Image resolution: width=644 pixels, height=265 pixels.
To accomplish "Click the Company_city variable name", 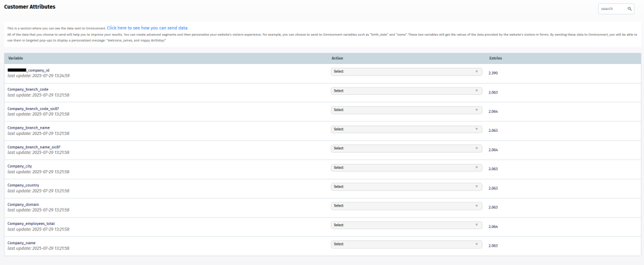I will (19, 166).
